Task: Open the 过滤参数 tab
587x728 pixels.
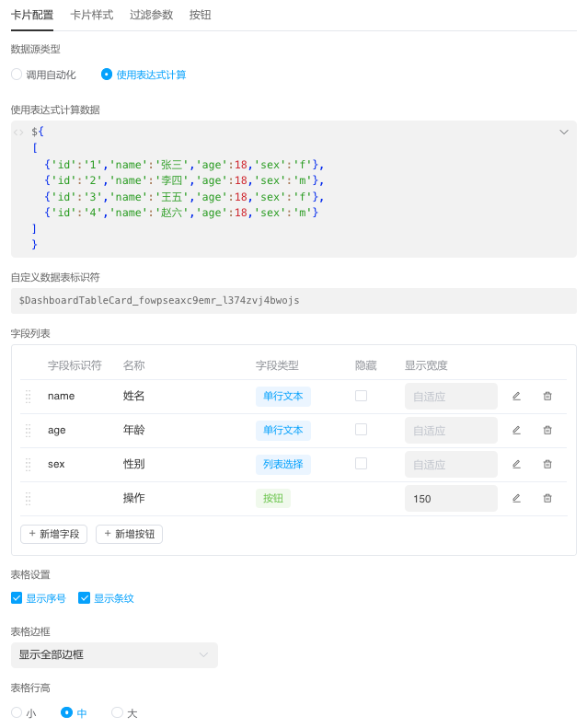Action: coord(151,15)
